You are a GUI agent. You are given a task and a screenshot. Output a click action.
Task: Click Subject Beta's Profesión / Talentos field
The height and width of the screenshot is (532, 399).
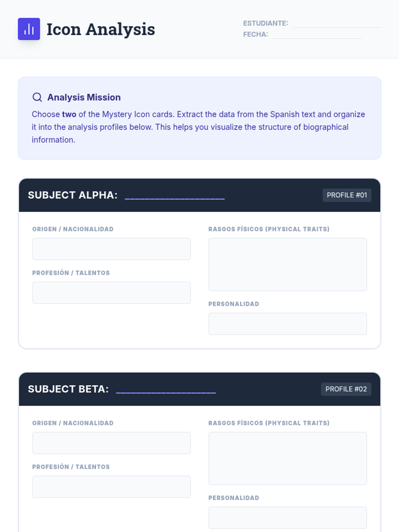pyautogui.click(x=111, y=486)
